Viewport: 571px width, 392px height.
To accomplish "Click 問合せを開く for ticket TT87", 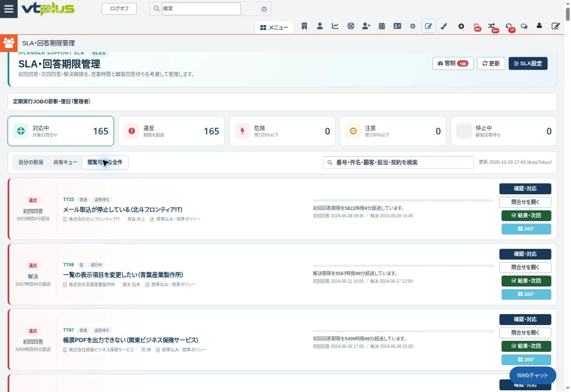I will point(525,333).
